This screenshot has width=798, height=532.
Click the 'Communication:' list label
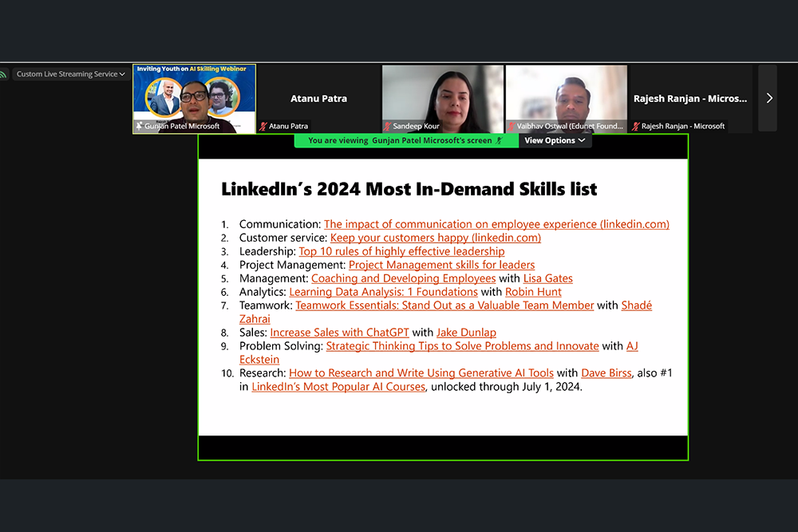[x=280, y=224]
